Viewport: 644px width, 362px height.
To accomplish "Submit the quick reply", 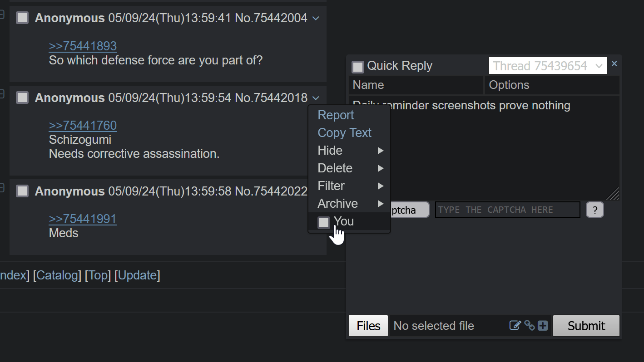I will [586, 326].
